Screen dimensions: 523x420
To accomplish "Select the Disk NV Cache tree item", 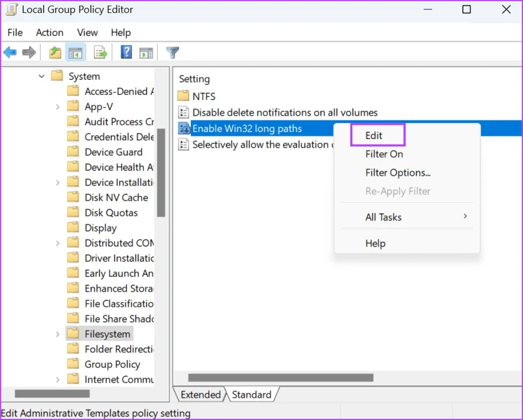I will click(x=116, y=198).
